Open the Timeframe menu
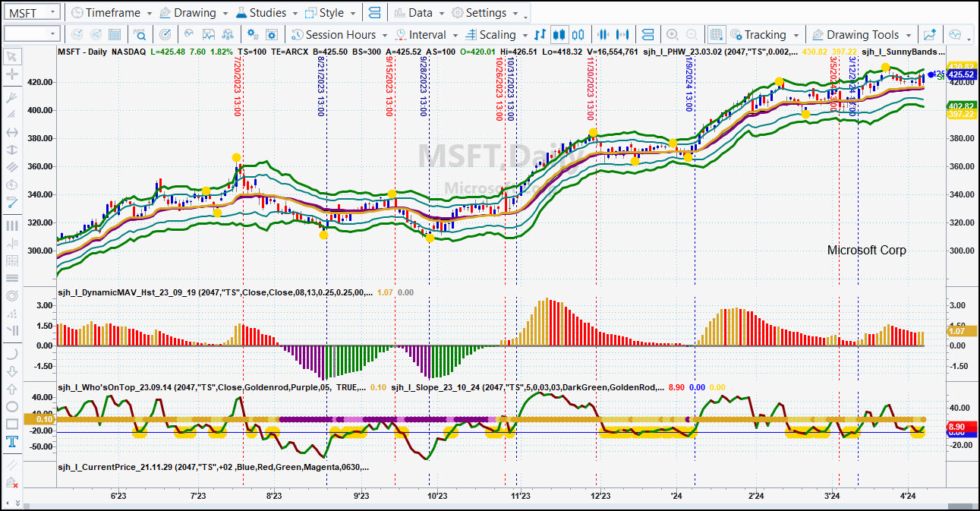Viewport: 980px width, 511px height. tap(111, 13)
